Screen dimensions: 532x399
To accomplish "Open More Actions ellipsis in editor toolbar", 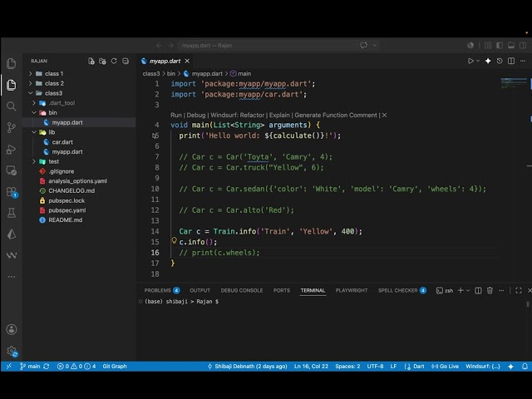I will 523,61.
